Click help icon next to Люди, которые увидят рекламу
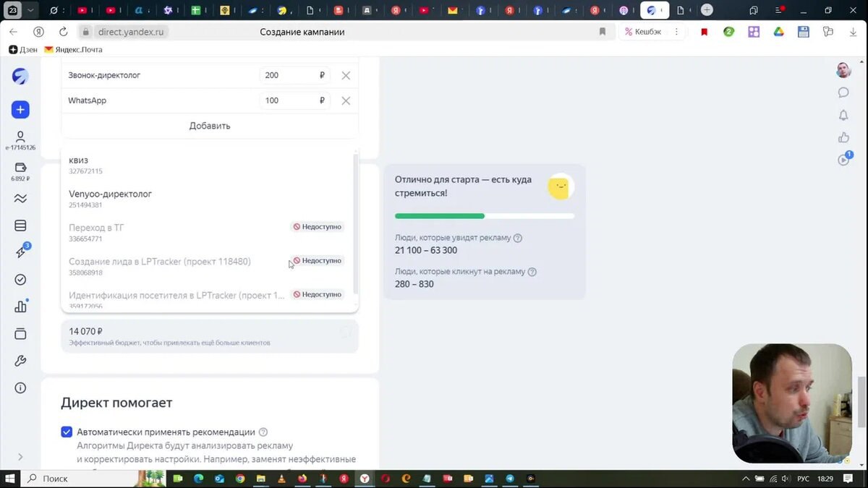868x488 pixels. click(518, 238)
